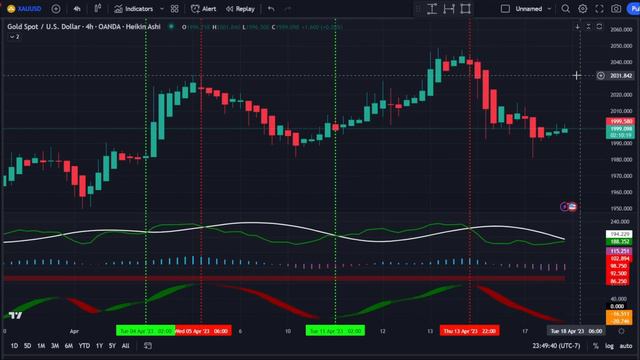Select the 1D date range
The image size is (640, 360).
click(x=14, y=346)
